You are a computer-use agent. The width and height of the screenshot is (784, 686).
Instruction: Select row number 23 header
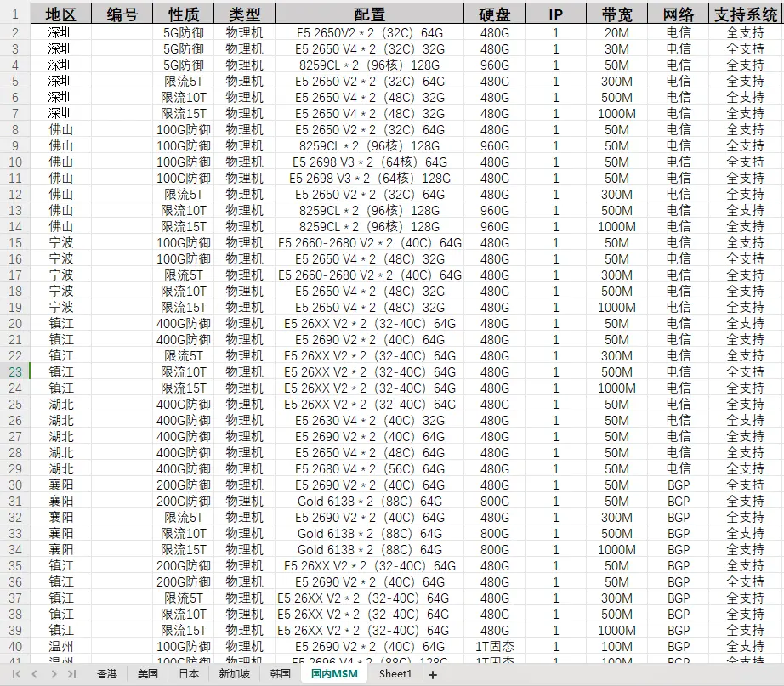pos(15,372)
